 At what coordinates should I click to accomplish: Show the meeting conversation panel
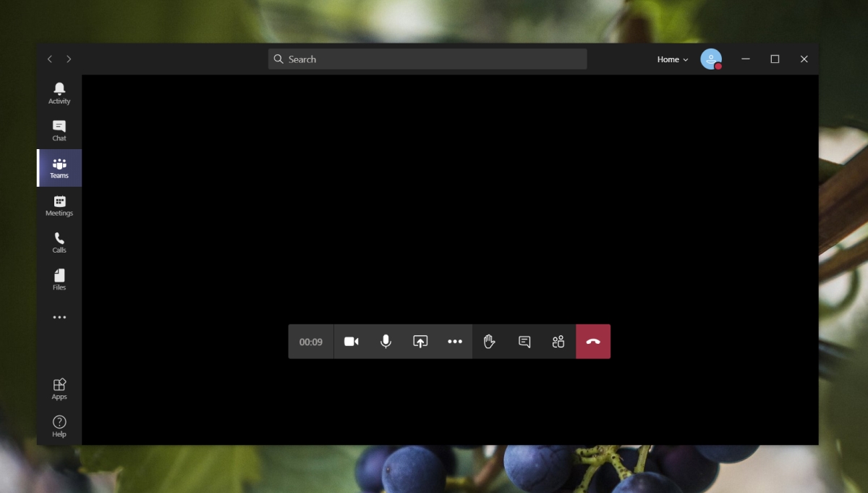pyautogui.click(x=524, y=342)
